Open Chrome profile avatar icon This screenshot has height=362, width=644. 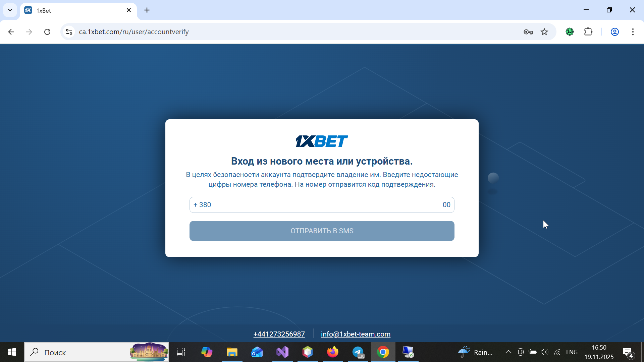coord(614,32)
